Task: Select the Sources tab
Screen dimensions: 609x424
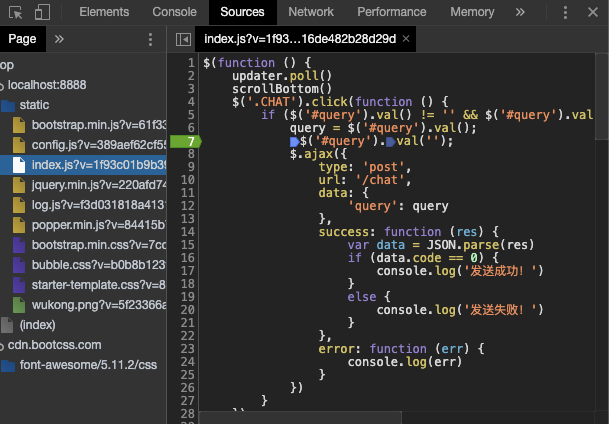Action: pos(242,12)
